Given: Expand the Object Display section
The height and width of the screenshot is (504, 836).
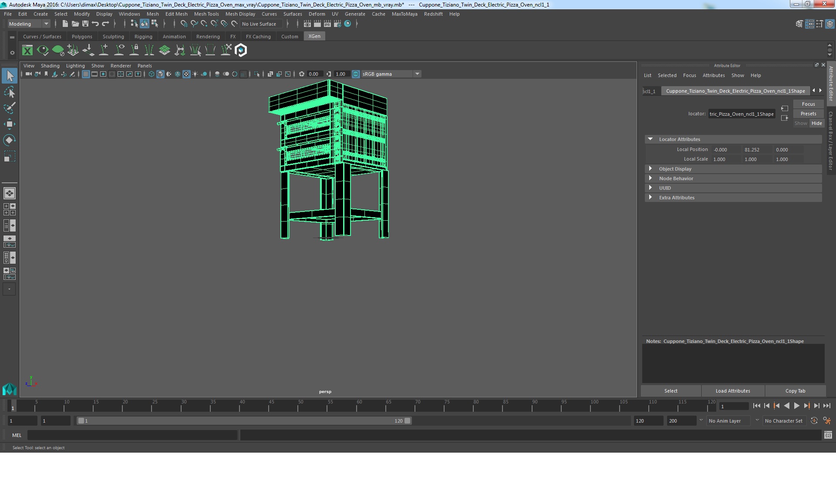Looking at the screenshot, I should [x=650, y=169].
